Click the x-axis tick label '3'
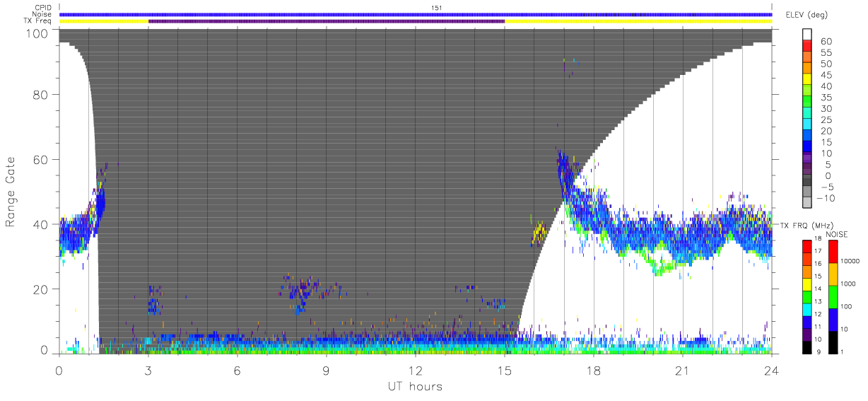The width and height of the screenshot is (868, 401). click(148, 371)
